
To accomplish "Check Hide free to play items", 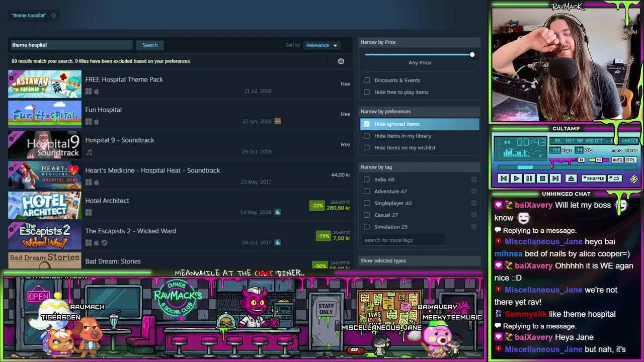I will [367, 92].
